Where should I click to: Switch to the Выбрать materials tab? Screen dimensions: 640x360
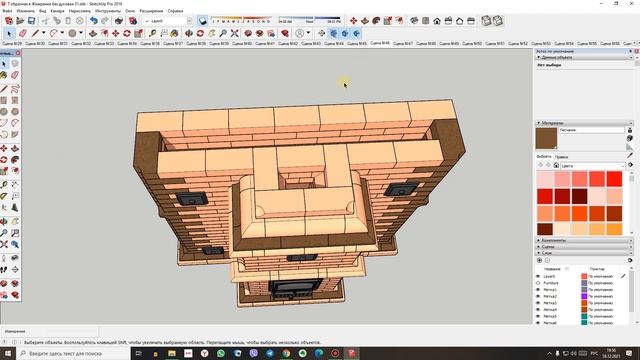pyautogui.click(x=544, y=157)
